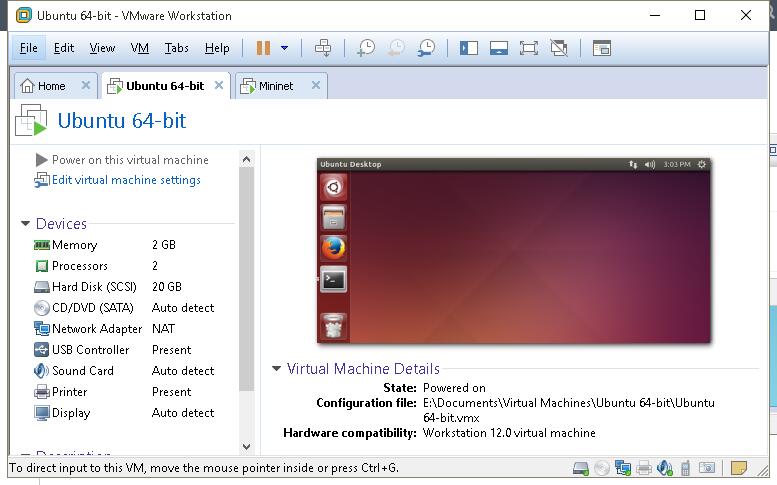
Task: Open the power options dropdown arrow
Action: 284,48
